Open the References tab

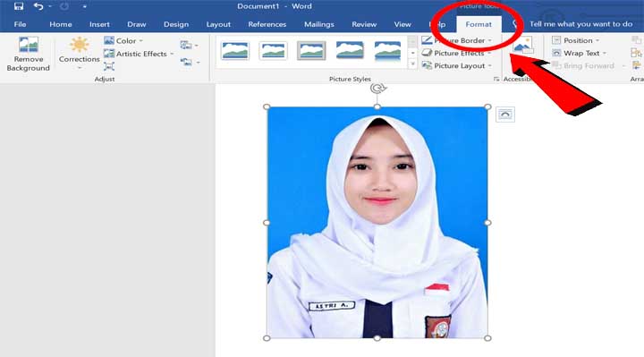(x=267, y=24)
